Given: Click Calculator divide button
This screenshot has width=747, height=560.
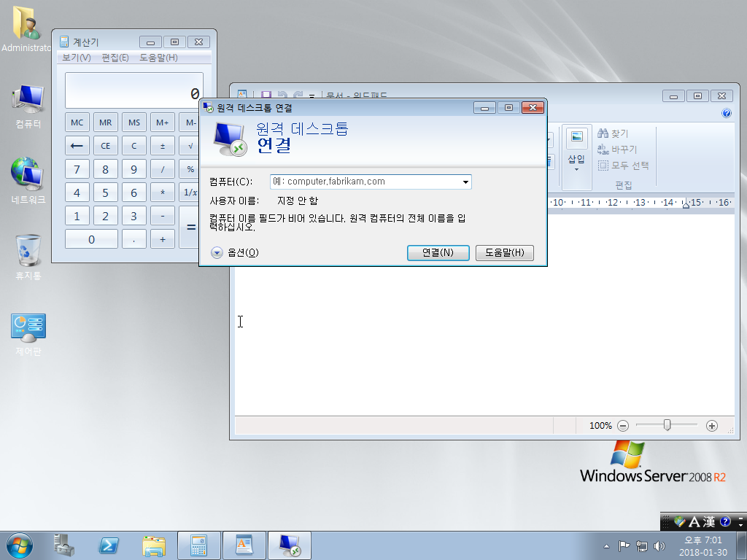Looking at the screenshot, I should [163, 169].
